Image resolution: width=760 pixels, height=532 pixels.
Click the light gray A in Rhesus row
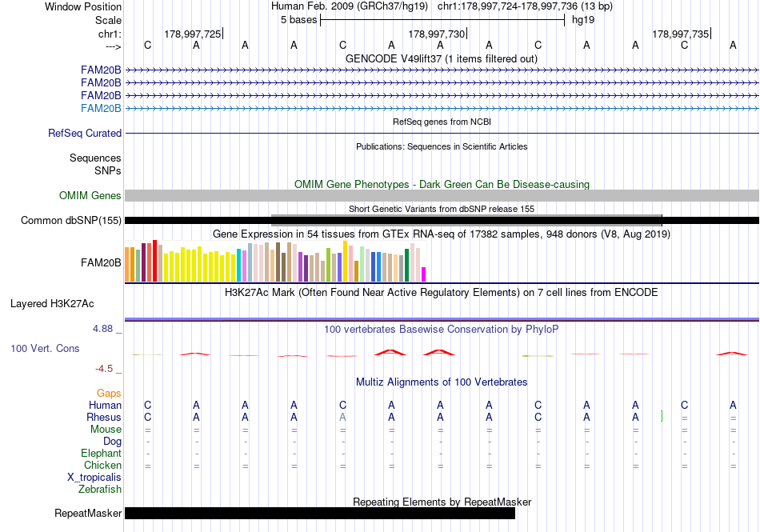pos(342,417)
